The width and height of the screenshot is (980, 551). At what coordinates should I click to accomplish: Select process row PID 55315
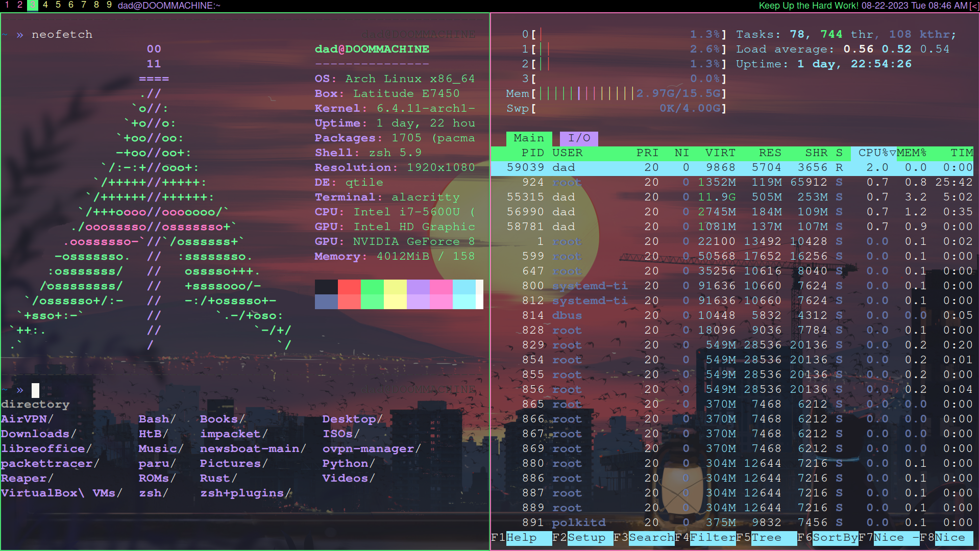pyautogui.click(x=732, y=197)
